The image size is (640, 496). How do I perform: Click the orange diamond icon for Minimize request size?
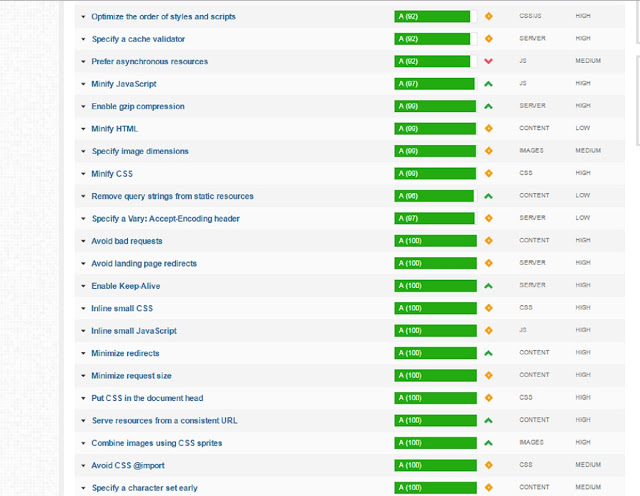(x=488, y=376)
